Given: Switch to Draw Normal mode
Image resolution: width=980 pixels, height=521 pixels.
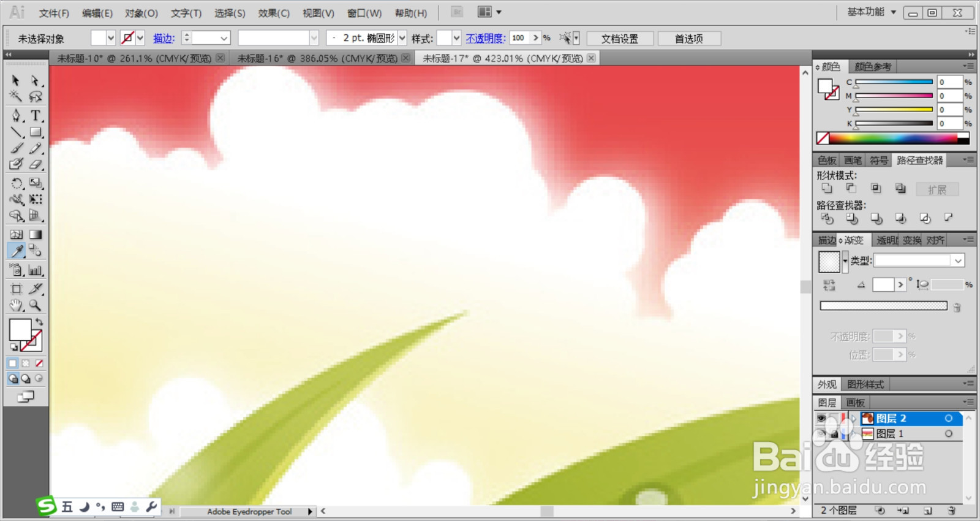Looking at the screenshot, I should pos(13,379).
